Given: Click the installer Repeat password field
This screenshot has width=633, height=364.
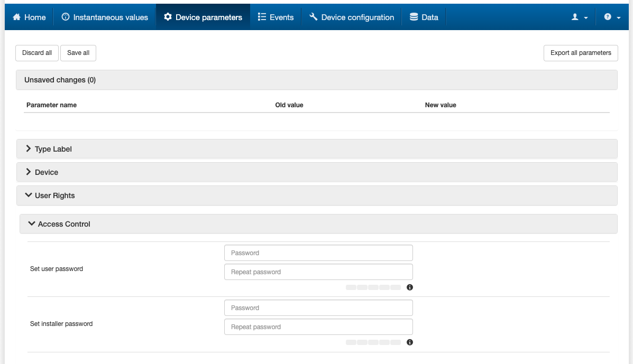Looking at the screenshot, I should (318, 327).
